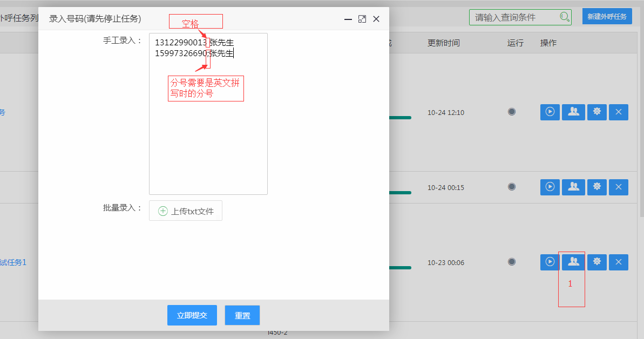Screen dimensions: 644x339
Task: Maximize the 录入号码 dialog
Action: click(x=362, y=19)
